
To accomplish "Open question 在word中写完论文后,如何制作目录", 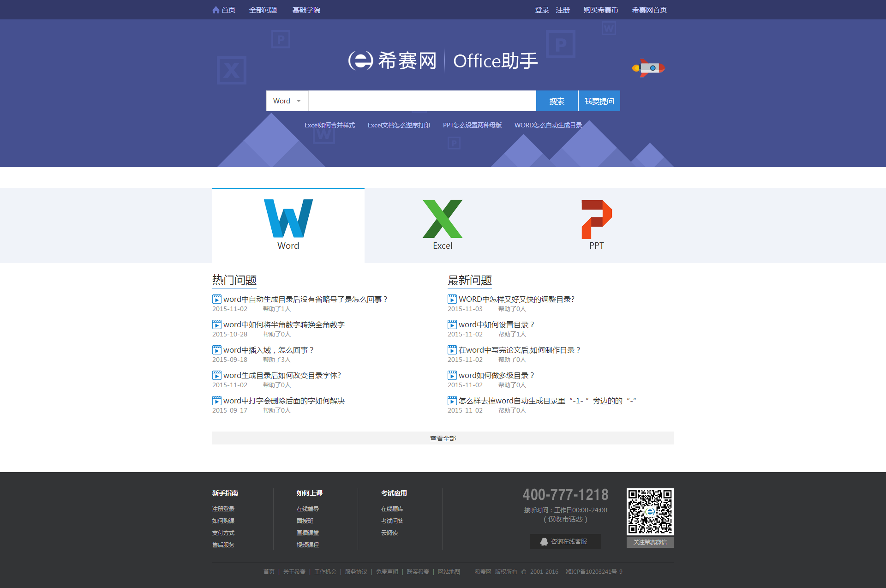I will coord(520,350).
